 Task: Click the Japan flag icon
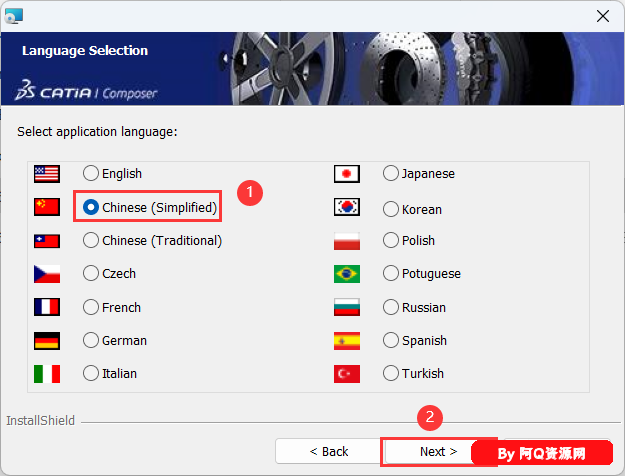[347, 174]
